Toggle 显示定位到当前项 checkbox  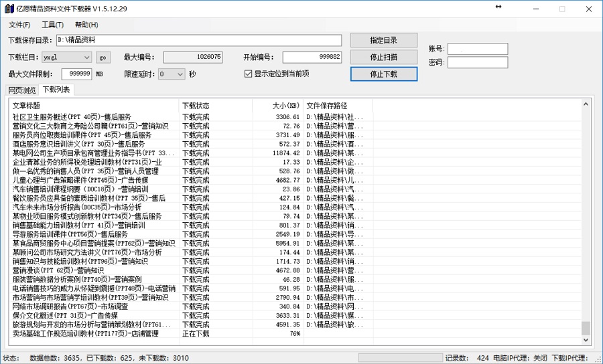(248, 74)
